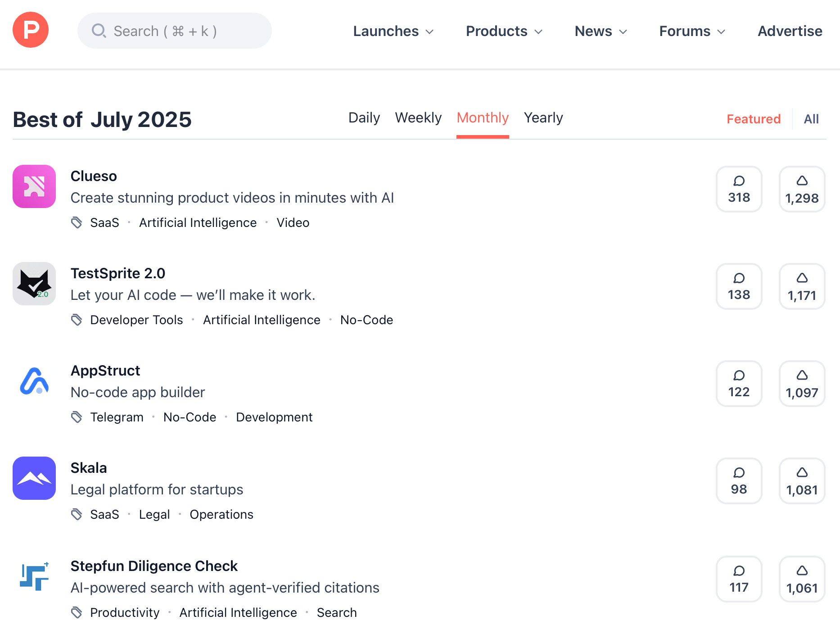Click 'Create stunning product videos' tagline
840x634 pixels.
(232, 198)
